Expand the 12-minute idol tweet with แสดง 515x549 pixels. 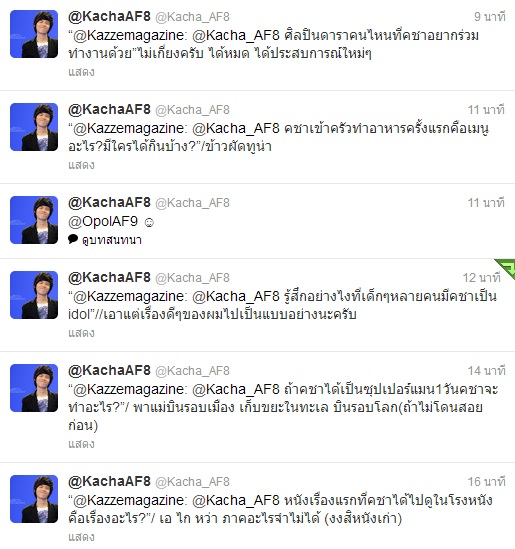[x=81, y=333]
